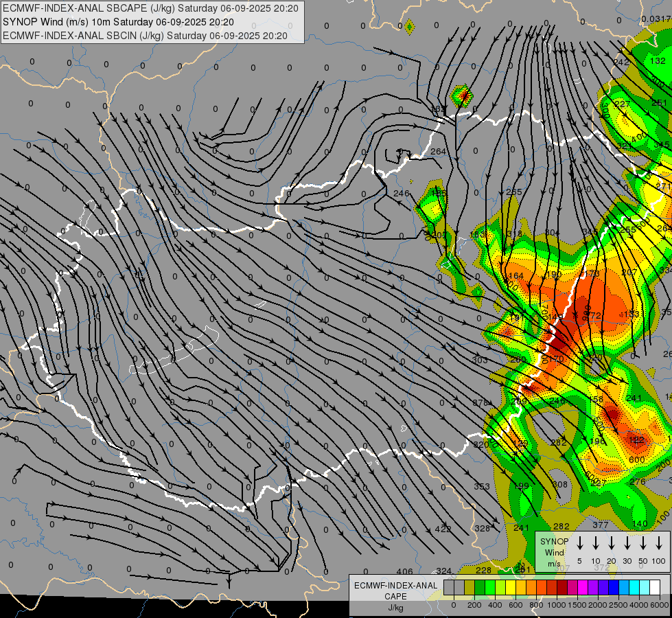Choose the bright magenta CAPE legend swatch
The width and height of the screenshot is (672, 618).
(x=583, y=587)
